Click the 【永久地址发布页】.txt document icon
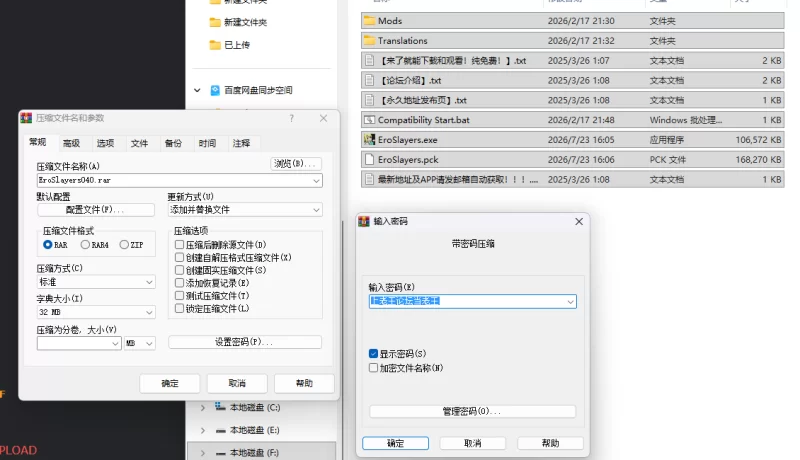The height and width of the screenshot is (460, 800). 369,100
